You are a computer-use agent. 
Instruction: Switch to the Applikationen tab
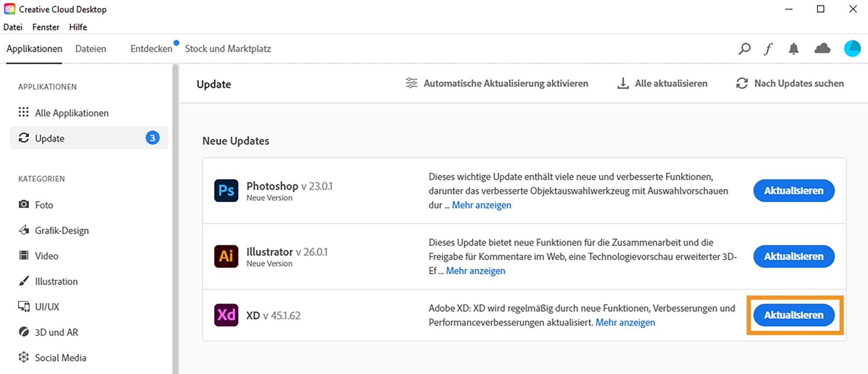pos(34,49)
